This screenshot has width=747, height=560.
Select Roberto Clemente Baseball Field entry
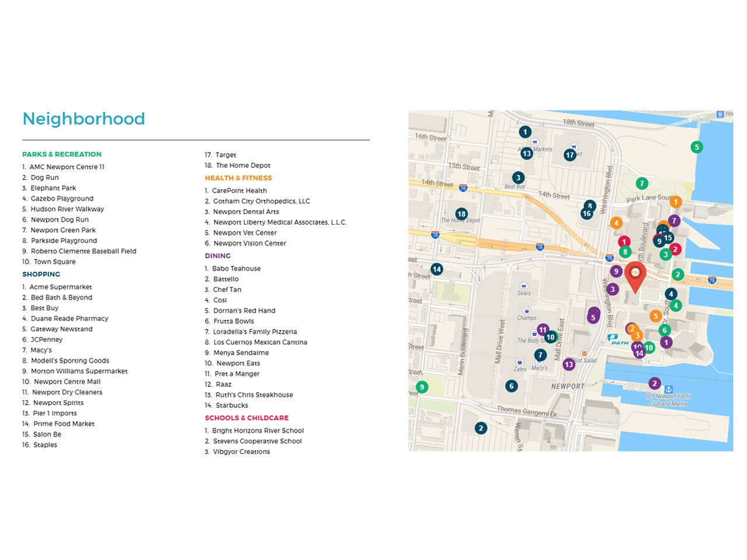[79, 251]
